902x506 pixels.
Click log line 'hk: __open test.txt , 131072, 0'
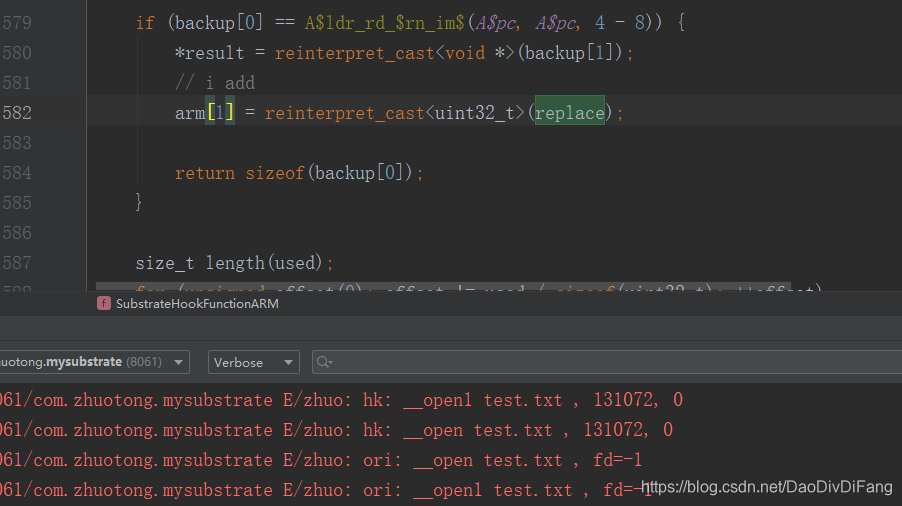(518, 430)
